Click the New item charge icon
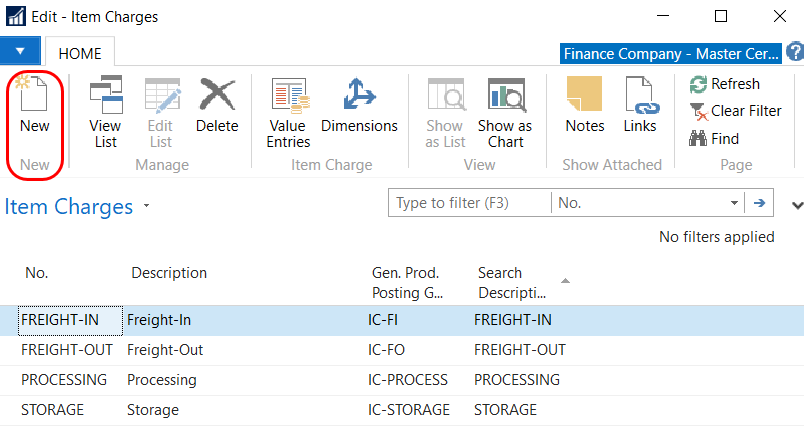This screenshot has height=441, width=804. [x=34, y=106]
